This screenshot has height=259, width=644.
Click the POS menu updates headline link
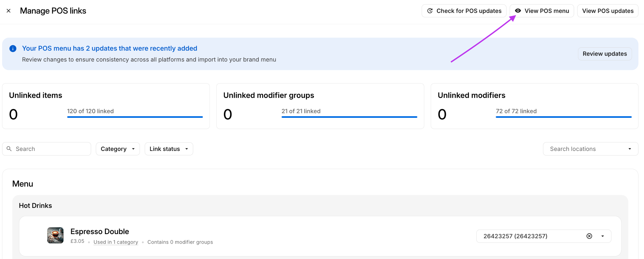pos(110,48)
